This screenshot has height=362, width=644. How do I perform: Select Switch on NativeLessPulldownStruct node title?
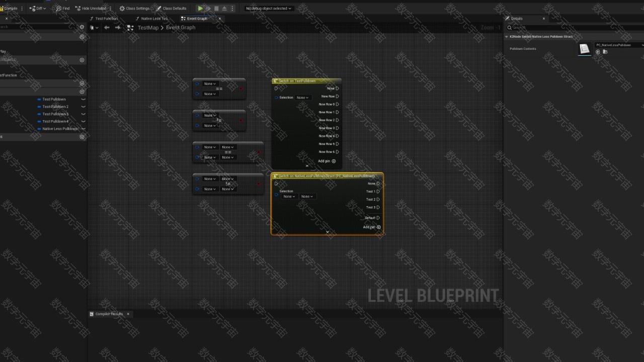click(x=327, y=176)
